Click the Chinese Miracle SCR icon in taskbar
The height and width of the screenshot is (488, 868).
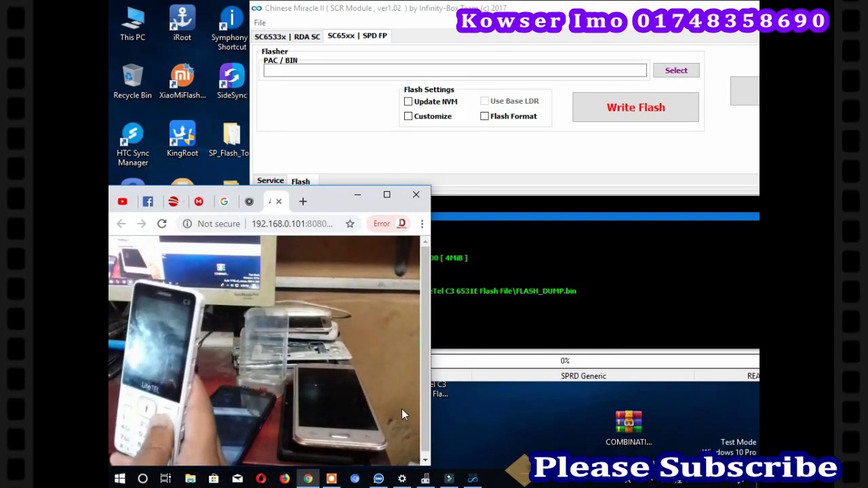point(473,479)
